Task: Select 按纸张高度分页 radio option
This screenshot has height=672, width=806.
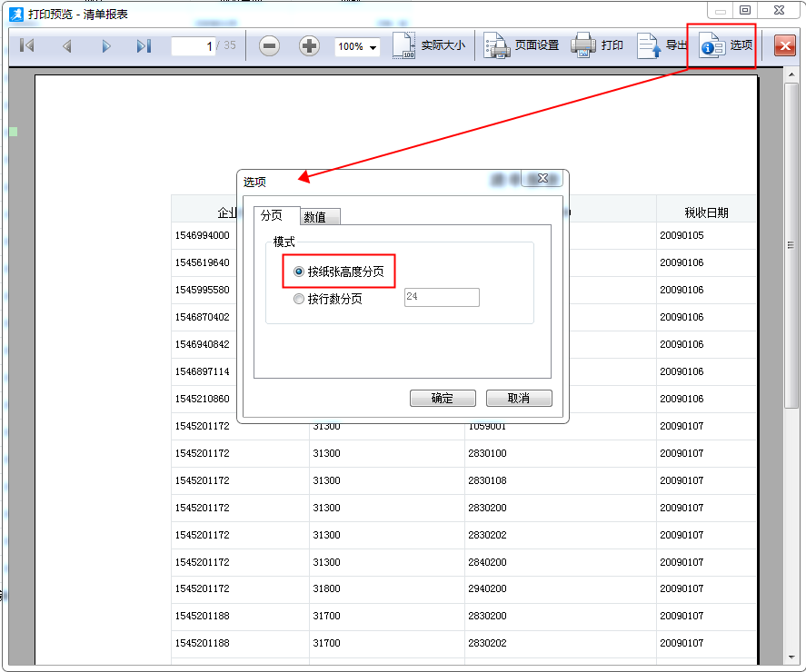Action: [299, 272]
